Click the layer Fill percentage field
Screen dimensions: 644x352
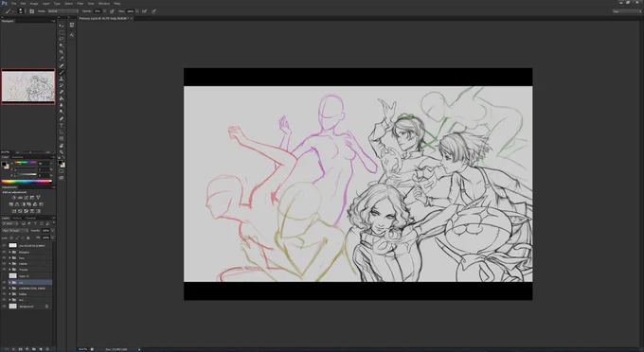click(45, 238)
